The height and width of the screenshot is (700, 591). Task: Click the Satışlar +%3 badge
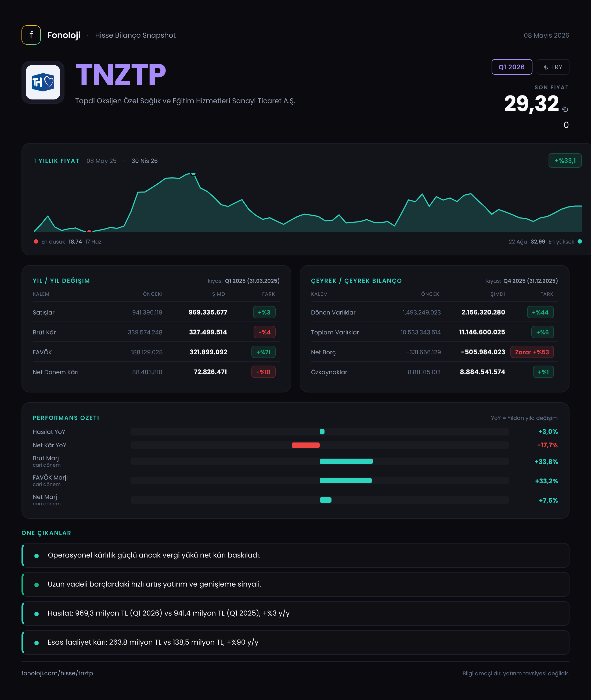coord(264,312)
